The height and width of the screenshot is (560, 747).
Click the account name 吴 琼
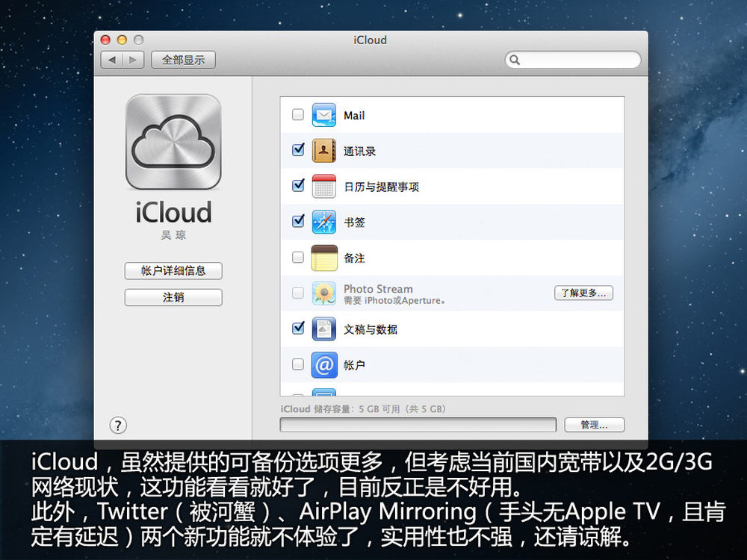click(x=173, y=234)
